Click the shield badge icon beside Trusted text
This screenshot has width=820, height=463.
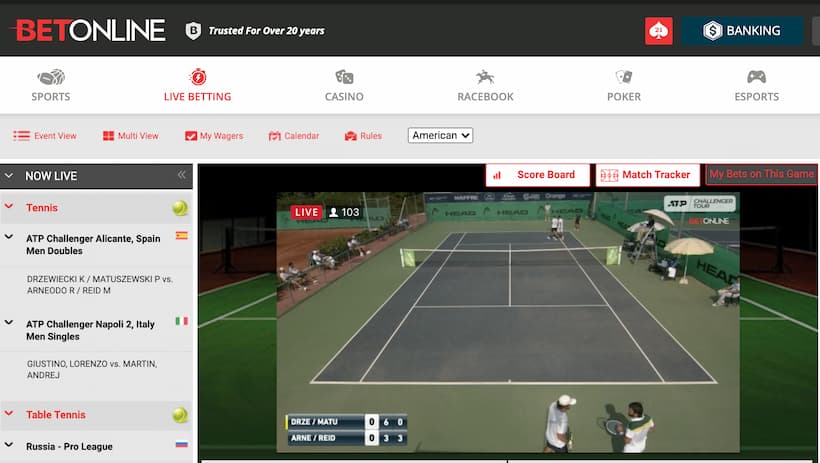click(193, 31)
